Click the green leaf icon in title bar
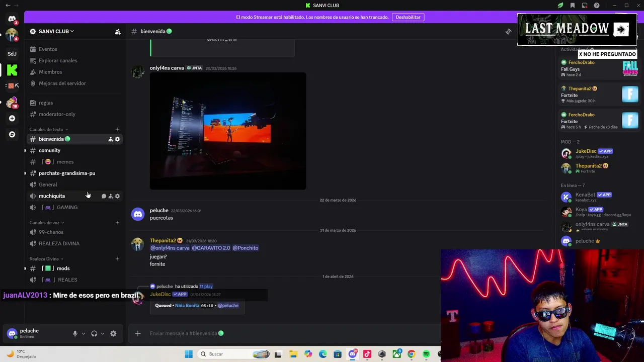The image size is (644, 362). coord(560,6)
